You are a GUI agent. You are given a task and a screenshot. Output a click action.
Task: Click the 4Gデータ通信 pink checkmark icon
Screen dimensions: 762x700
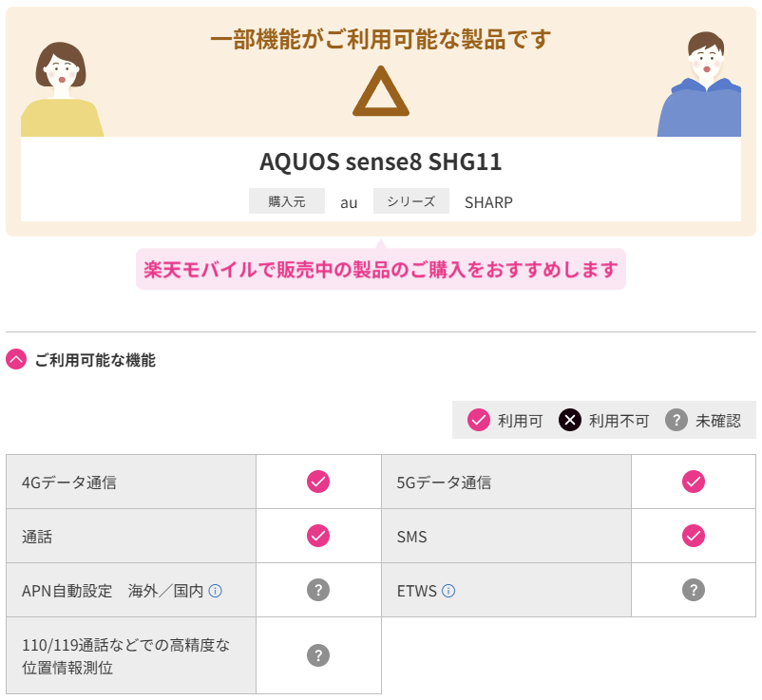318,482
